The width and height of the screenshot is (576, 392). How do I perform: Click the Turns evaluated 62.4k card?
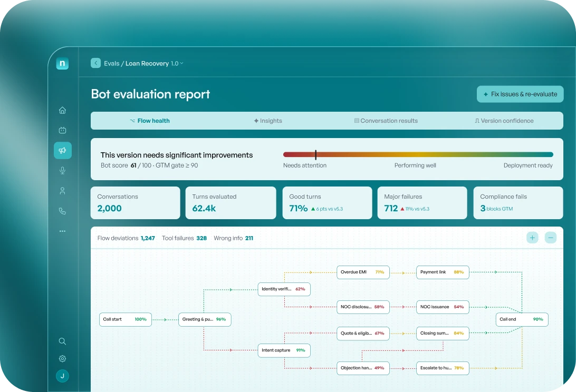pyautogui.click(x=231, y=203)
